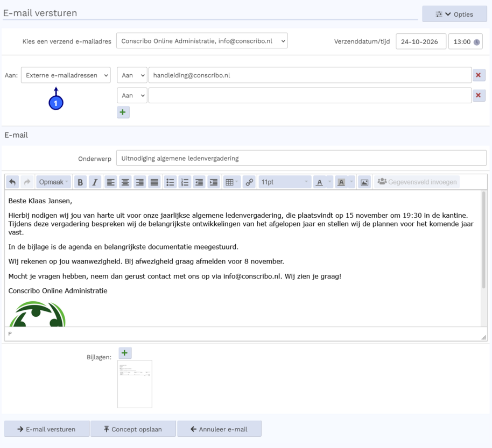Click the 'Wij rekenen op jou waanwezigheid' line
Screen dimensions: 492x448
tap(146, 261)
